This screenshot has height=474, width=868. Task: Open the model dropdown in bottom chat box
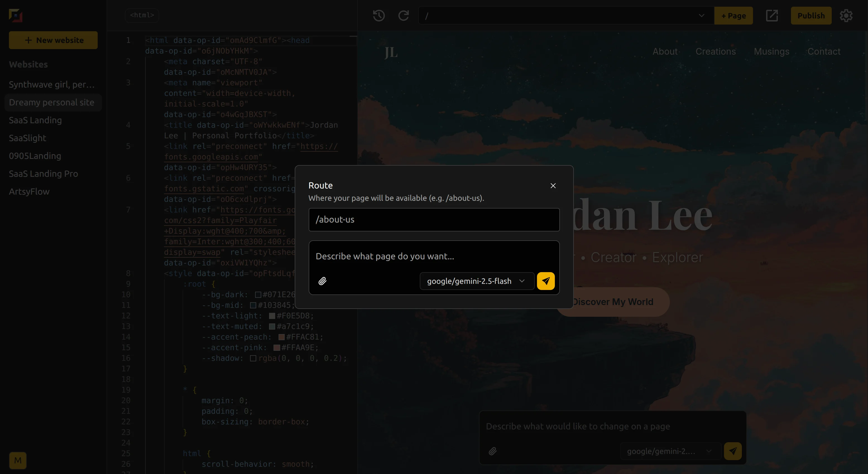click(x=670, y=451)
